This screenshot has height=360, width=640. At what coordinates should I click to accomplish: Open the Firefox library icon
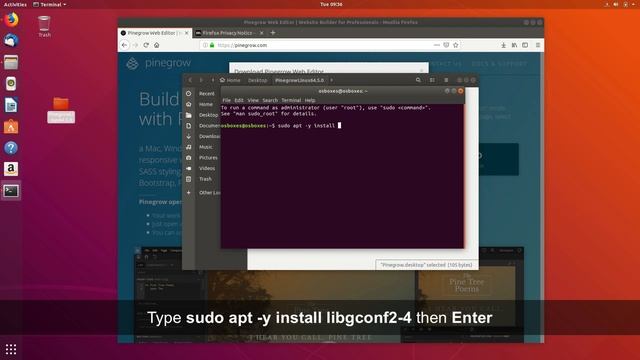(514, 45)
